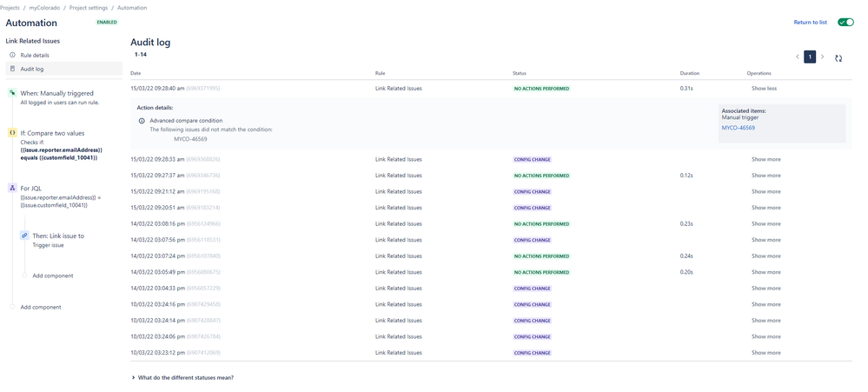Click the ENABLED status badge

point(107,22)
